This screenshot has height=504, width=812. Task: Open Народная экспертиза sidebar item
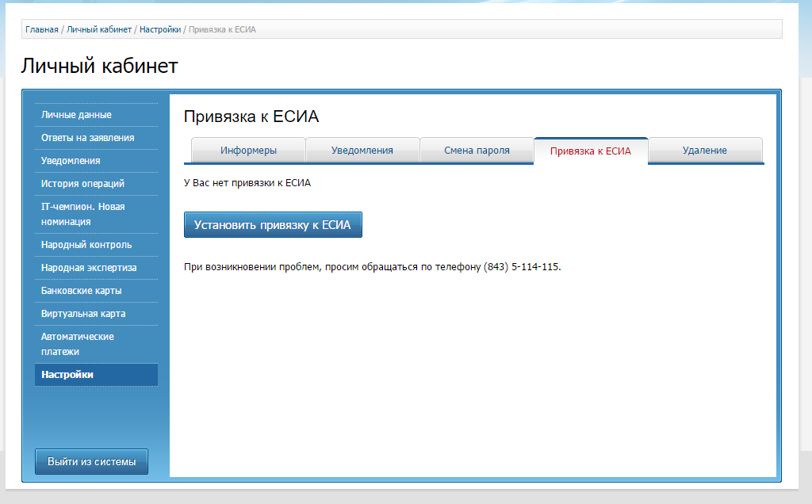(x=89, y=268)
